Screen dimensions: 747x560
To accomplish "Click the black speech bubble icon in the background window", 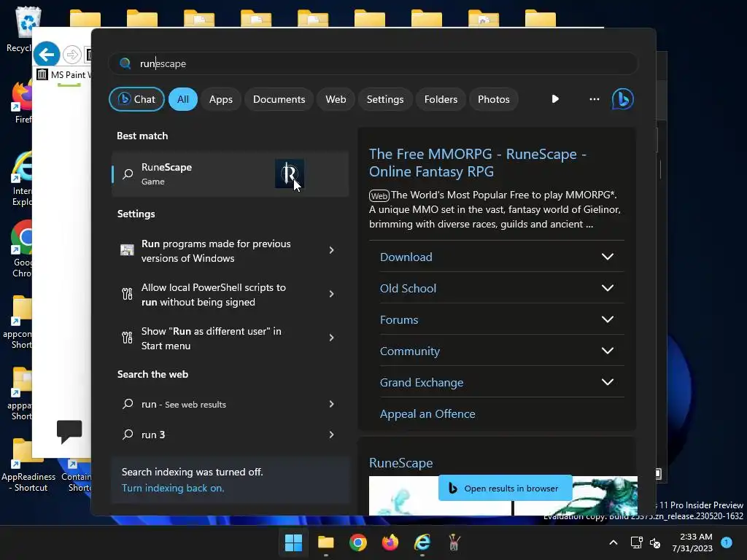I will (69, 432).
